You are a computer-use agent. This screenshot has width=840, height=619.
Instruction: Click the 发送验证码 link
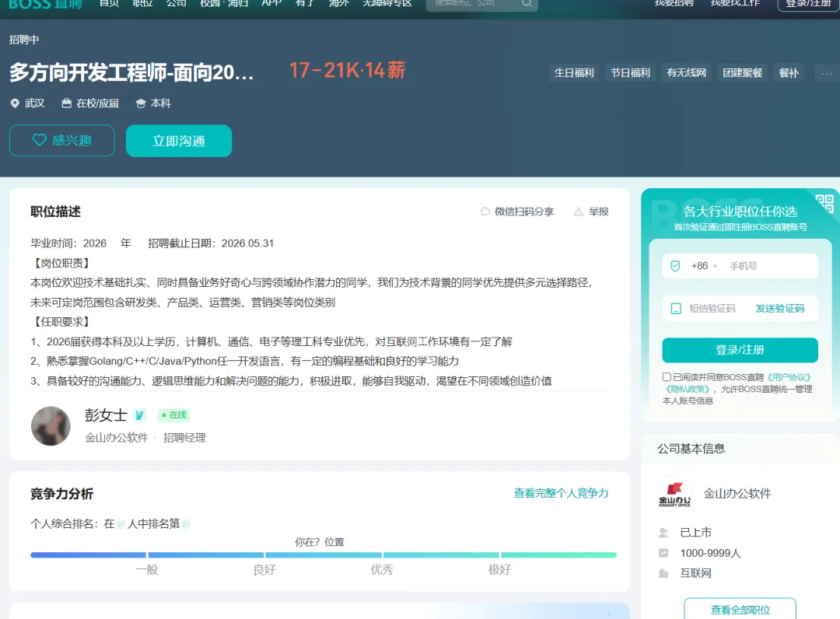click(x=780, y=309)
